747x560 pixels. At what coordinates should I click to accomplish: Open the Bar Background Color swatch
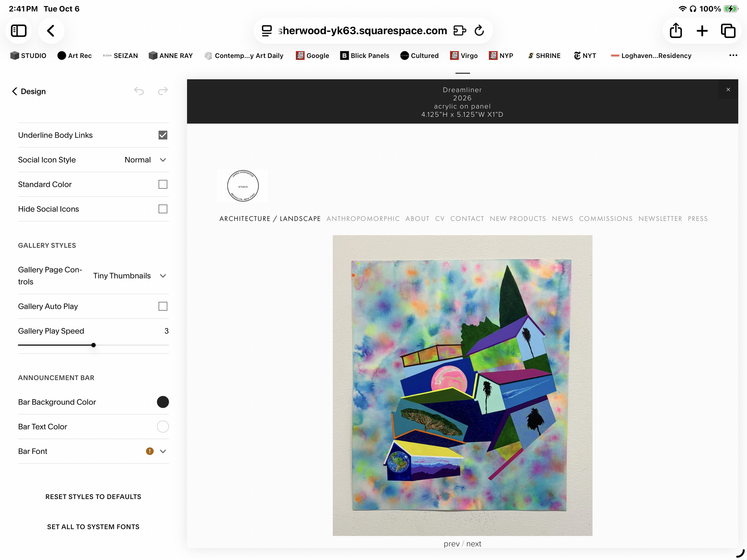163,402
